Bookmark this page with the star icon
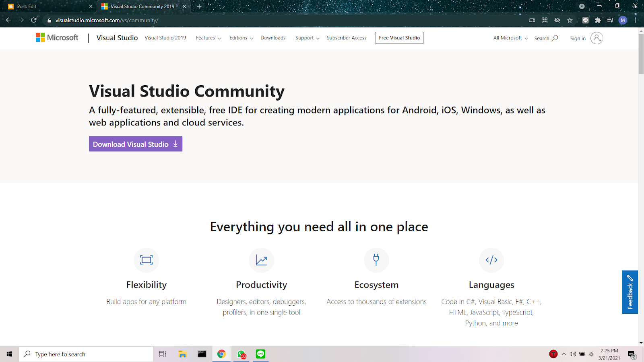The image size is (644, 362). pyautogui.click(x=570, y=20)
